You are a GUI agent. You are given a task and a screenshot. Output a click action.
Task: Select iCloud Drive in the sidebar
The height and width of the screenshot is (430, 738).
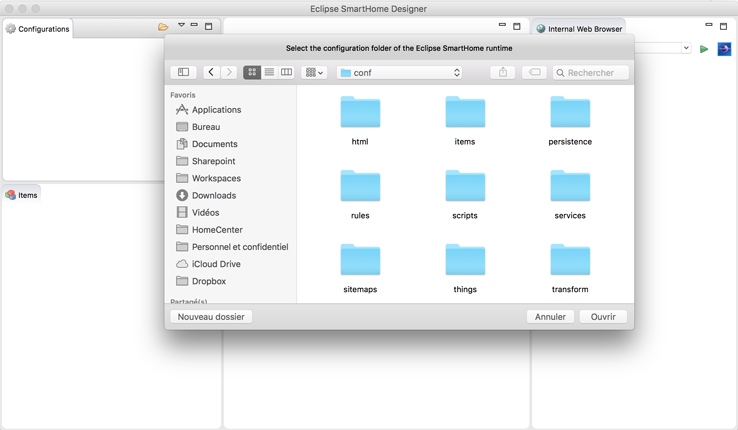[209, 264]
